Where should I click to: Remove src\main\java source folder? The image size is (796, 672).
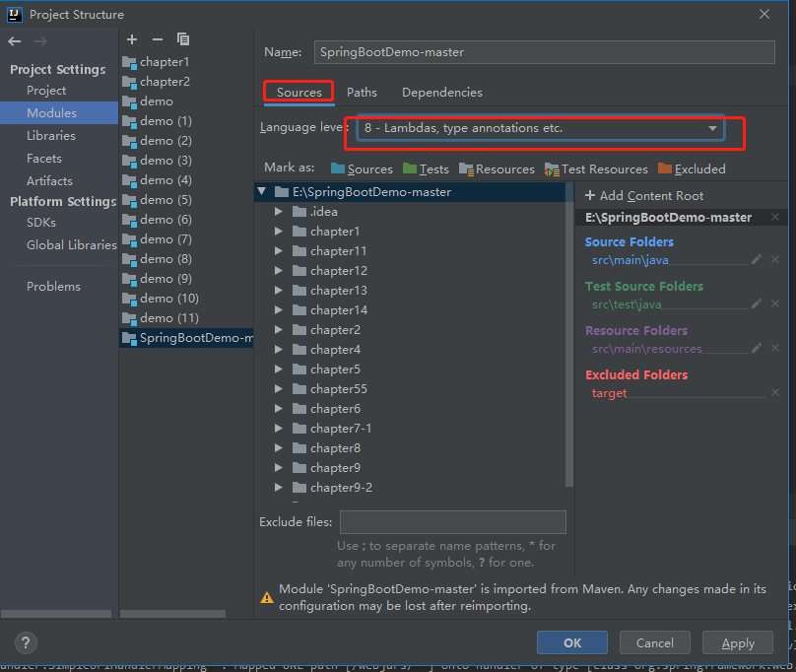(775, 259)
